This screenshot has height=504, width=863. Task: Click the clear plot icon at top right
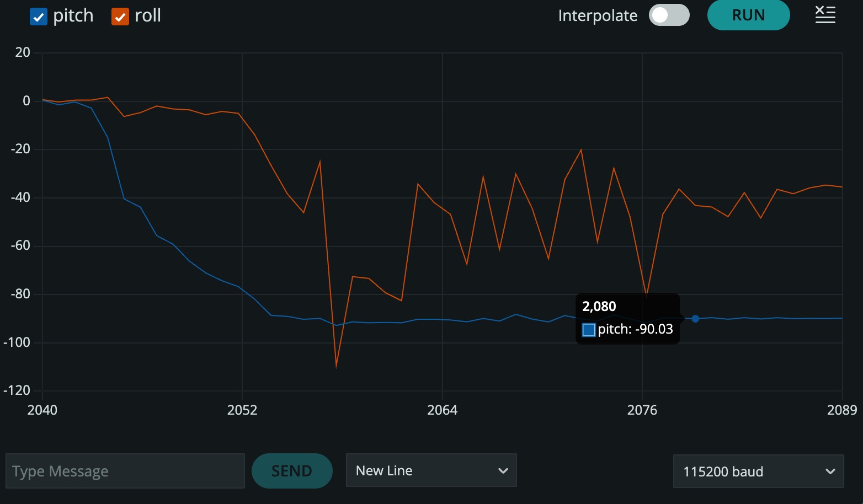[x=825, y=15]
